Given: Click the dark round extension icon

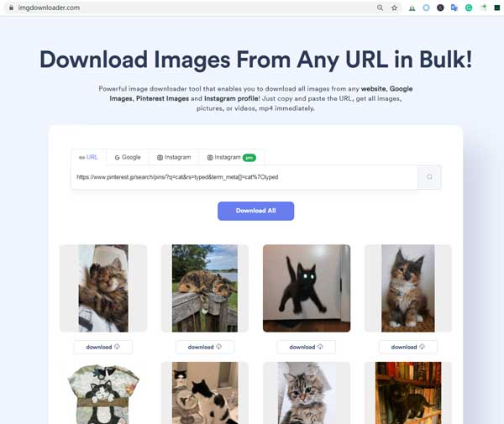Looking at the screenshot, I should pos(440,8).
